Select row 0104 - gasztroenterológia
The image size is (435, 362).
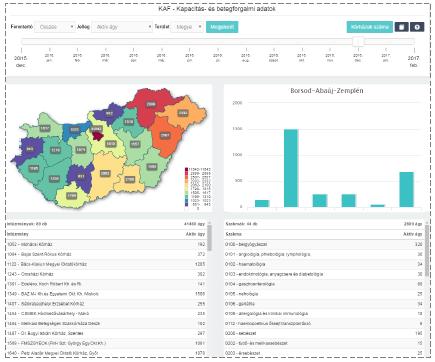(324, 284)
